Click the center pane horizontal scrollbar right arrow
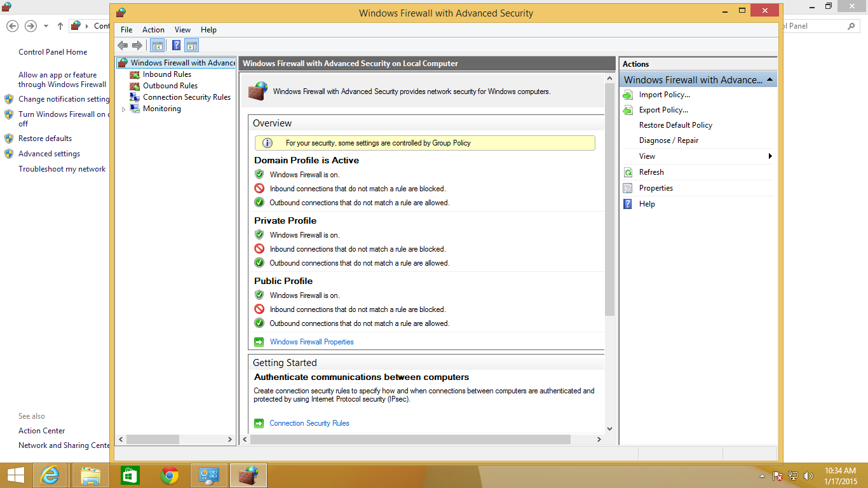This screenshot has width=868, height=488. click(x=599, y=439)
